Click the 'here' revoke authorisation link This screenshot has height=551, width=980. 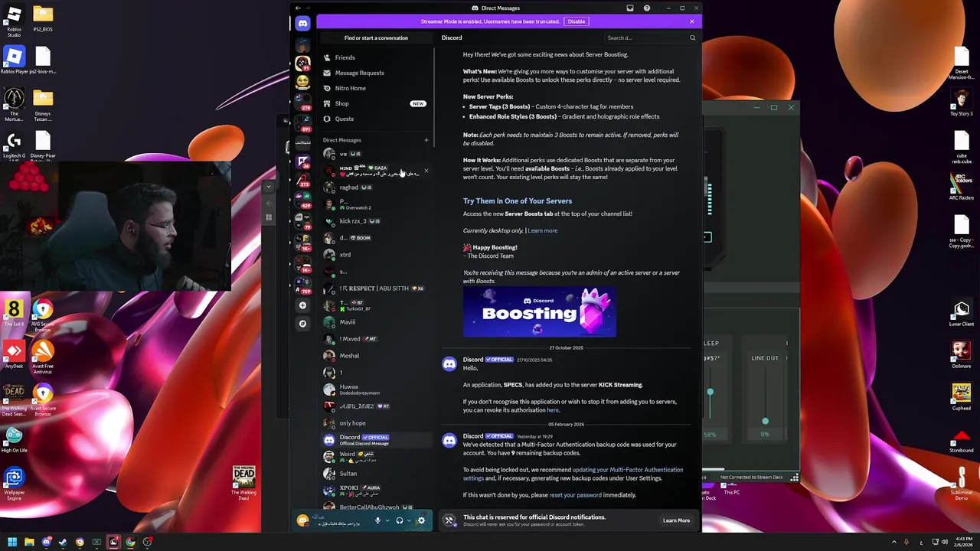(x=553, y=410)
